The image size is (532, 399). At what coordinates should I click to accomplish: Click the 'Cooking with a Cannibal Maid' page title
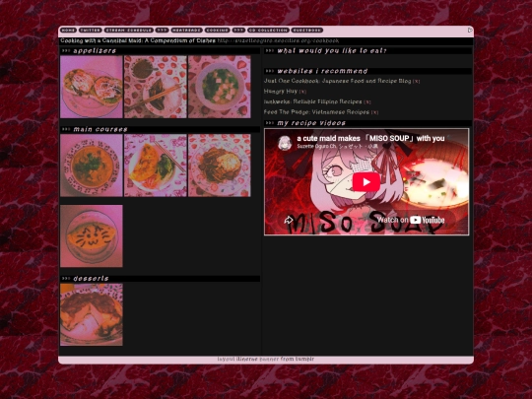pyautogui.click(x=138, y=40)
